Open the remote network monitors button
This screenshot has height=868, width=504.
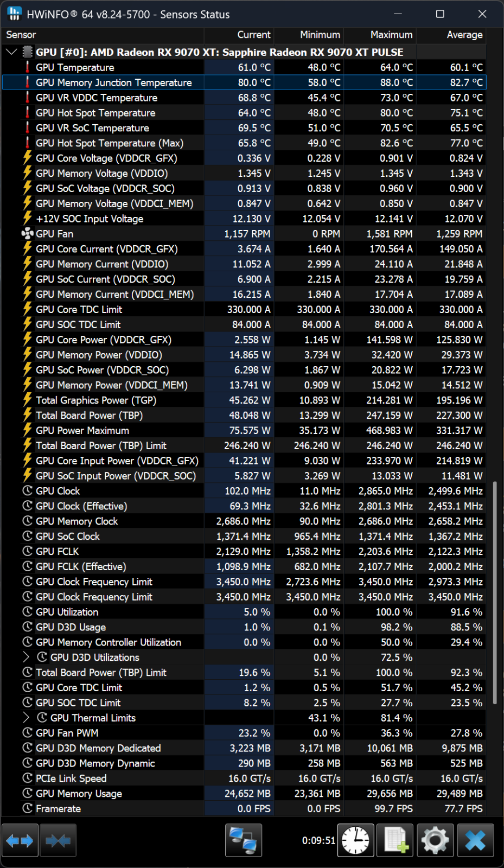click(244, 840)
